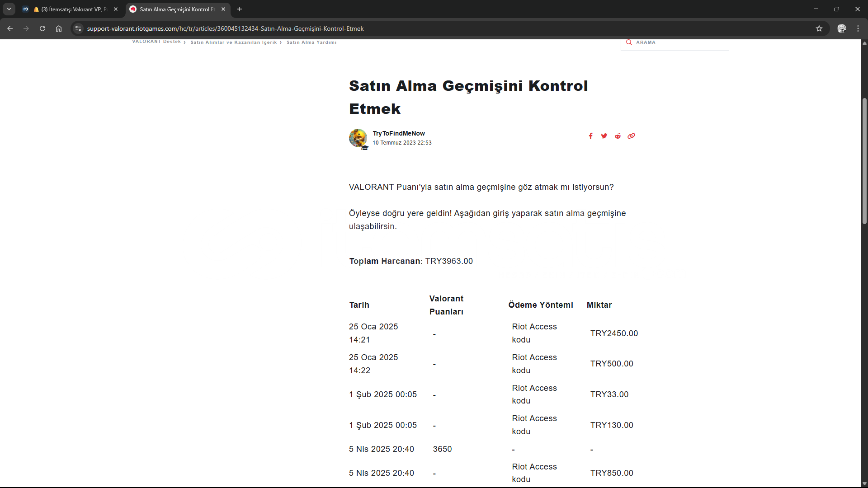
Task: Click the page vertical scrollbar thumb
Action: [x=864, y=160]
